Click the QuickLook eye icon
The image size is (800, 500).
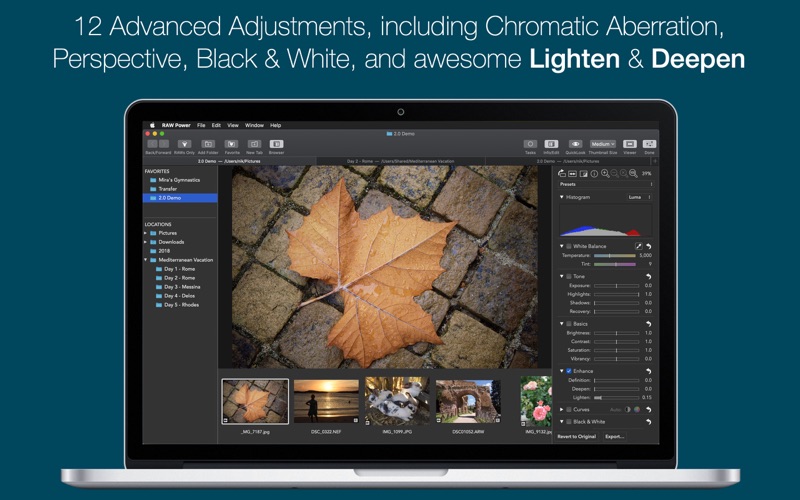point(575,144)
